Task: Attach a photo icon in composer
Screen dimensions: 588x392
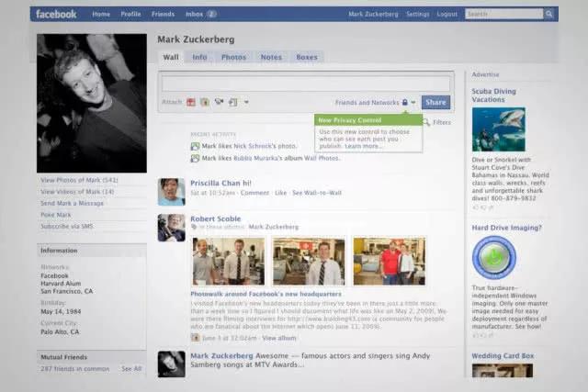Action: coord(205,102)
